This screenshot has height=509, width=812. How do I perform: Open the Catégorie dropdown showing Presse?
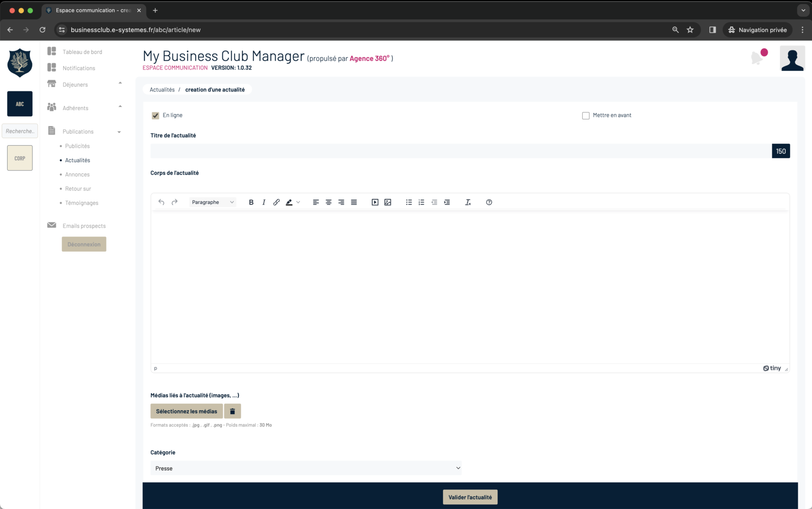tap(307, 468)
